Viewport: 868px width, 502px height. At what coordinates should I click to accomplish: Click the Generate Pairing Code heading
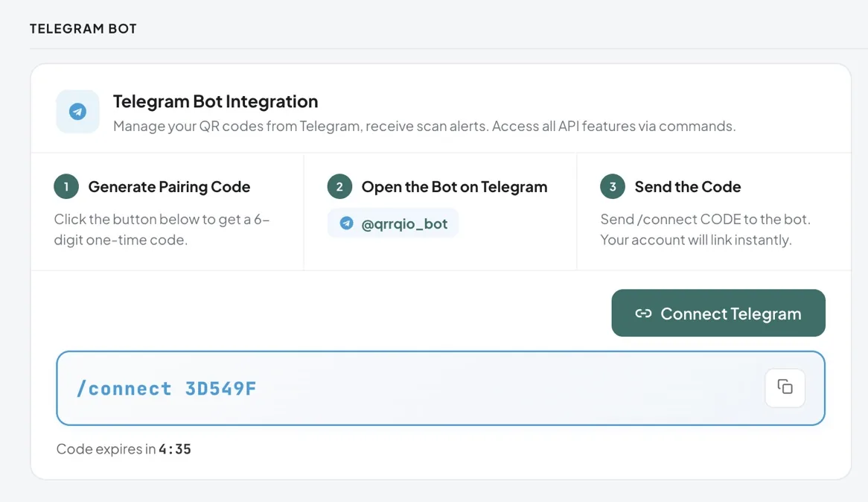click(x=169, y=187)
